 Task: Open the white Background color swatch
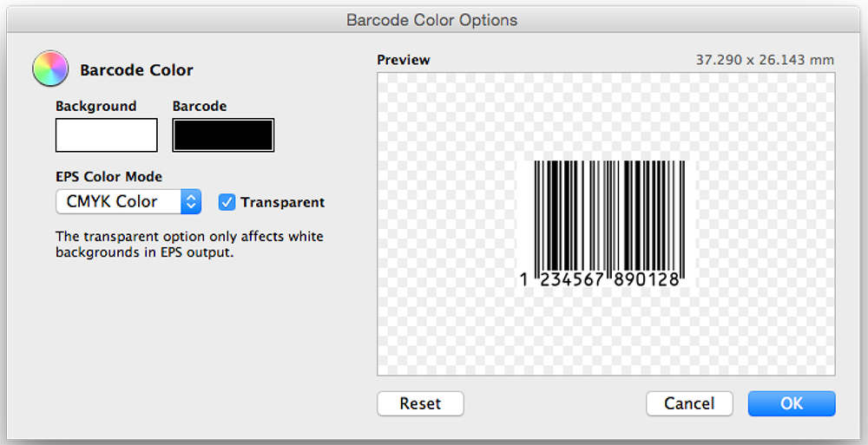[x=106, y=135]
